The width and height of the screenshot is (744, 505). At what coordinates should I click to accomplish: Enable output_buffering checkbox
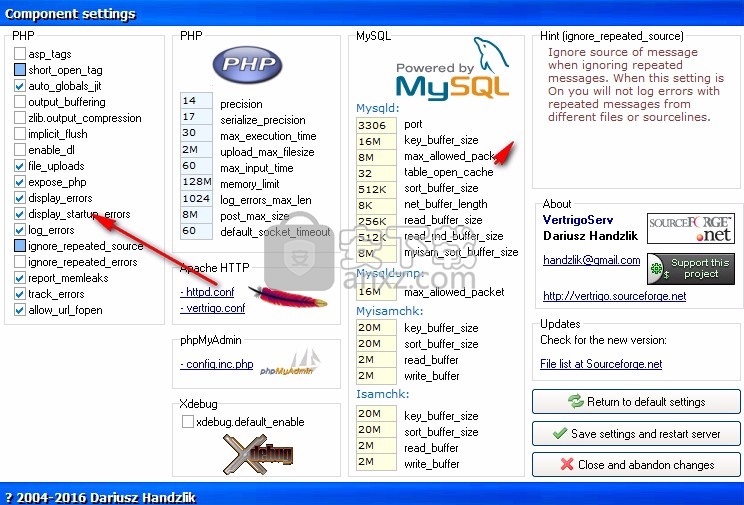pos(19,102)
